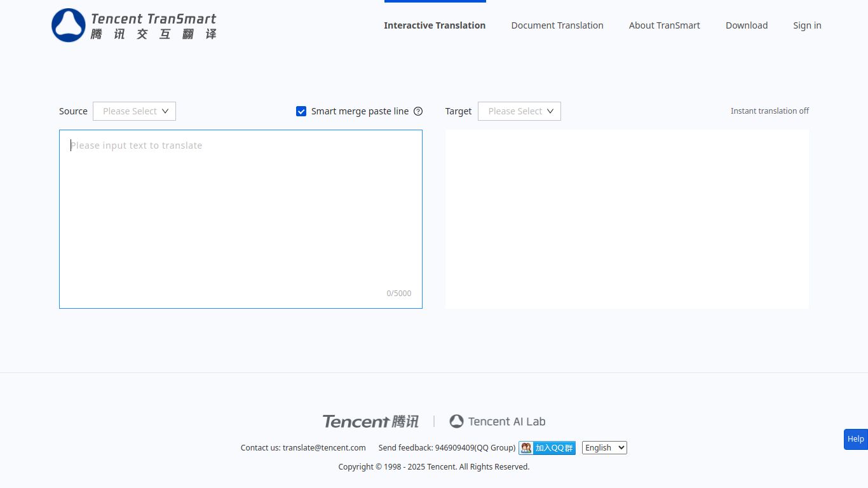
Task: Click the triangle emblem in the TranSmart logo
Action: coord(68,25)
